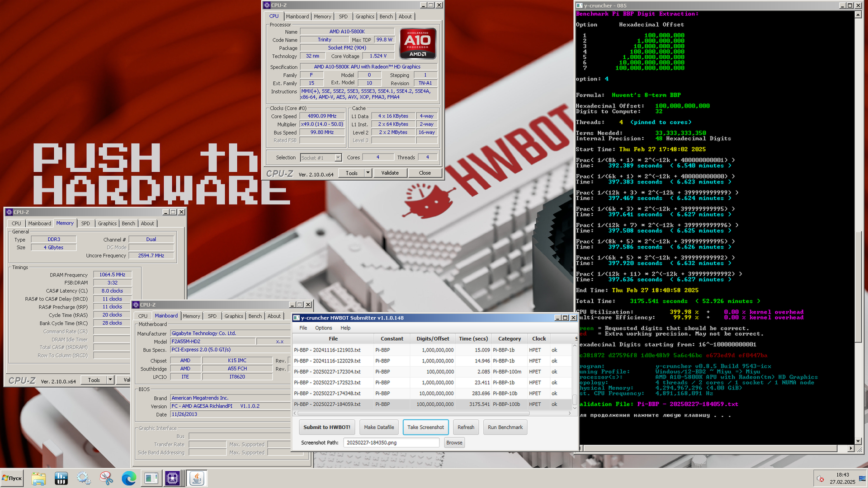868x488 pixels.
Task: Click the AMD A10-5800K name field
Action: pyautogui.click(x=347, y=32)
